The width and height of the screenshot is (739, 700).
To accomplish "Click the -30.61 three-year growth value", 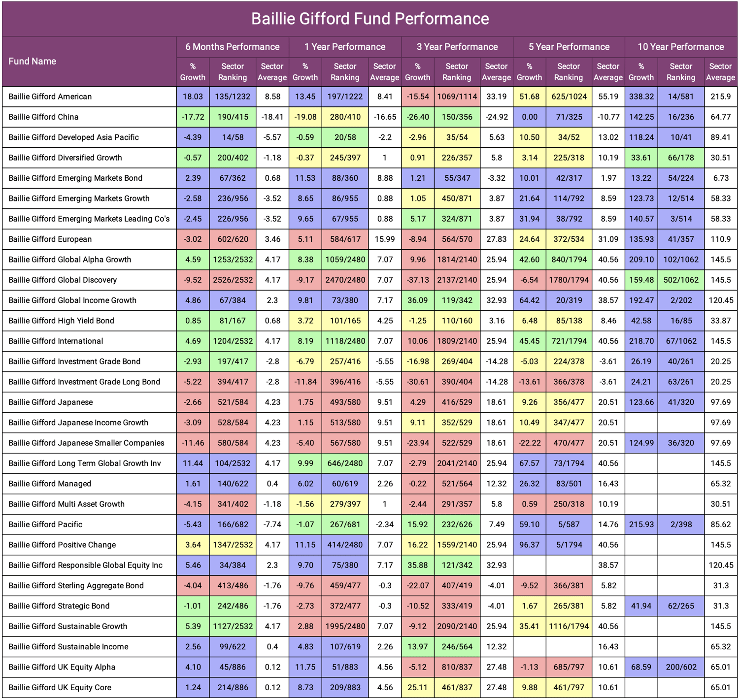I will pyautogui.click(x=418, y=382).
